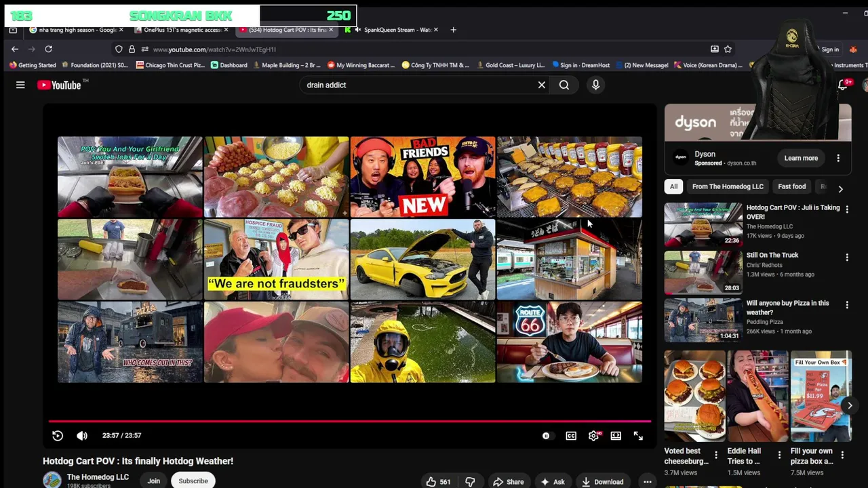
Task: Open the My Winning Baccarat bookmark
Action: (x=361, y=65)
